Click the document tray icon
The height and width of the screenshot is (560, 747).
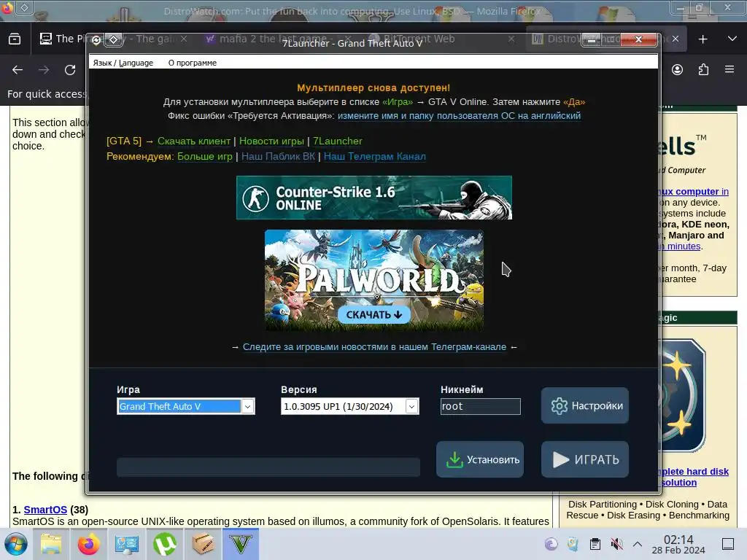point(573,544)
